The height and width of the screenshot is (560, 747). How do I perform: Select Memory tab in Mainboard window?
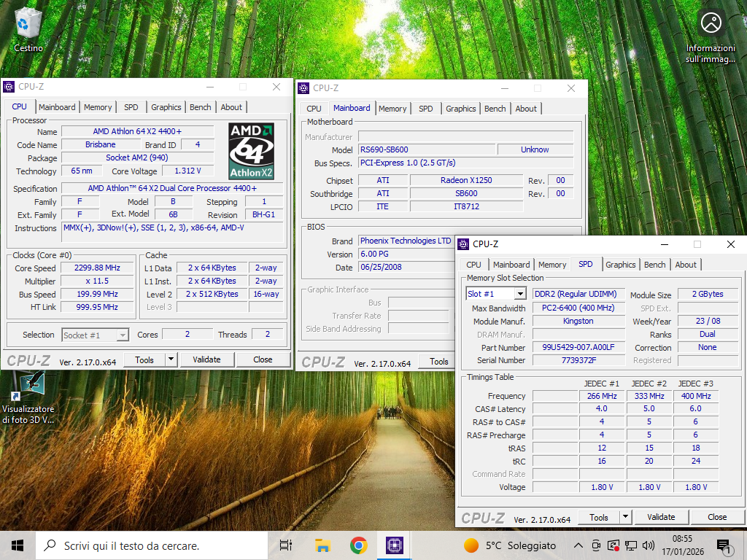[x=392, y=109]
